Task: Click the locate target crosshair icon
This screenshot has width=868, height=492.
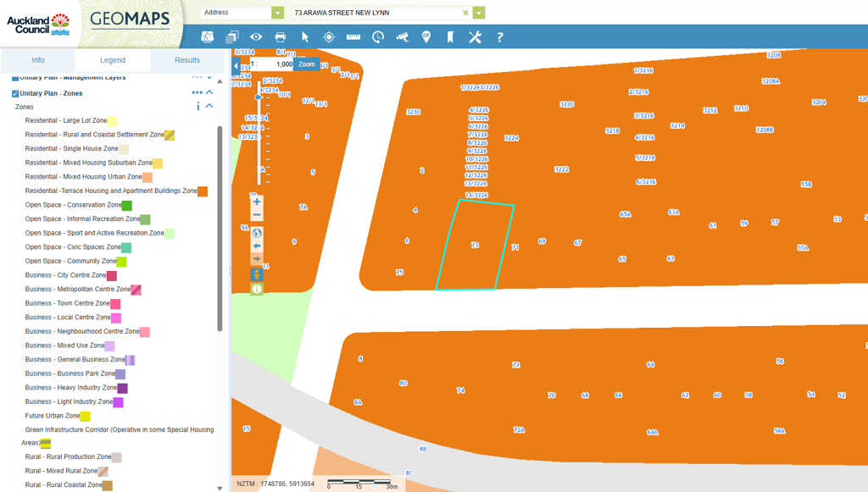Action: pos(329,37)
